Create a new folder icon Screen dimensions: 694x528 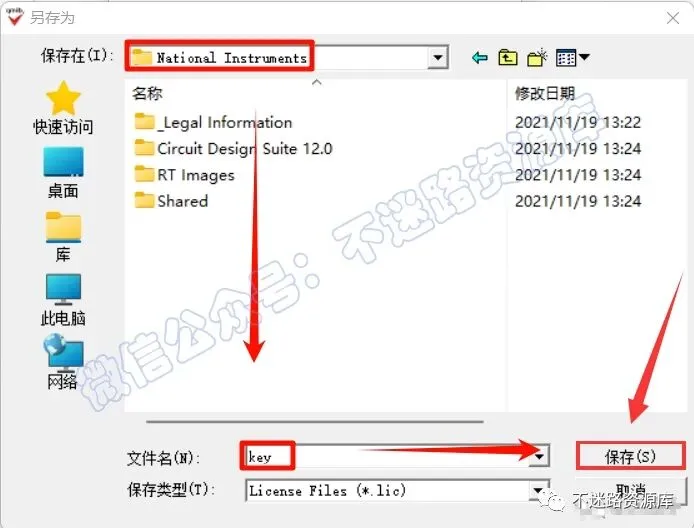pos(537,58)
